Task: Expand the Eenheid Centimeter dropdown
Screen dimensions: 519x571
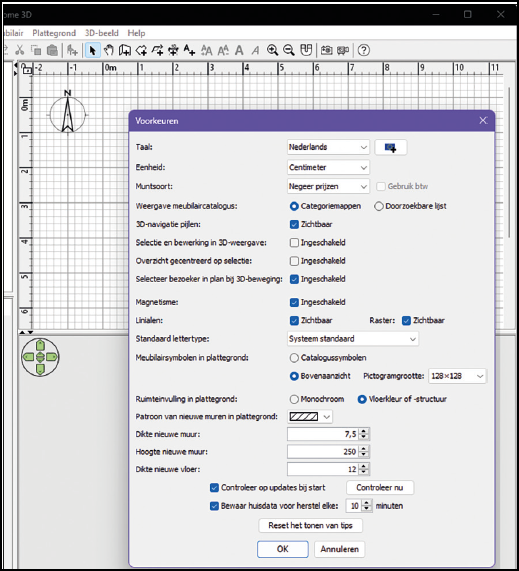Action: (x=328, y=168)
